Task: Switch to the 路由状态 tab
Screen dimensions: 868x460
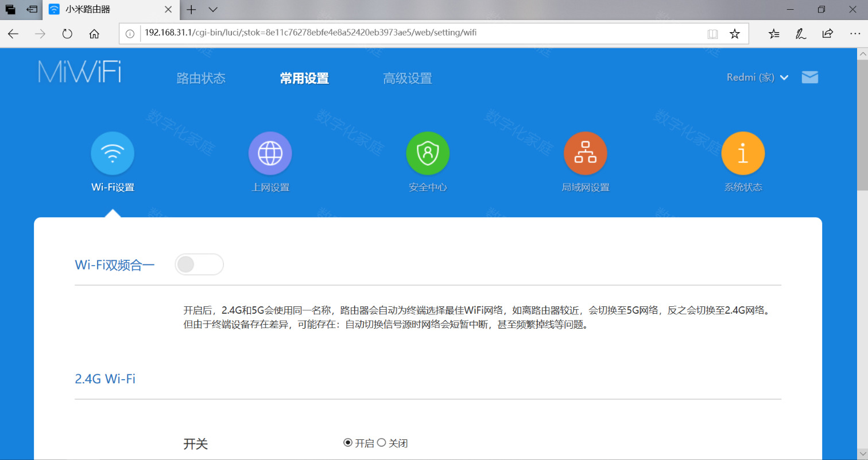Action: point(201,79)
